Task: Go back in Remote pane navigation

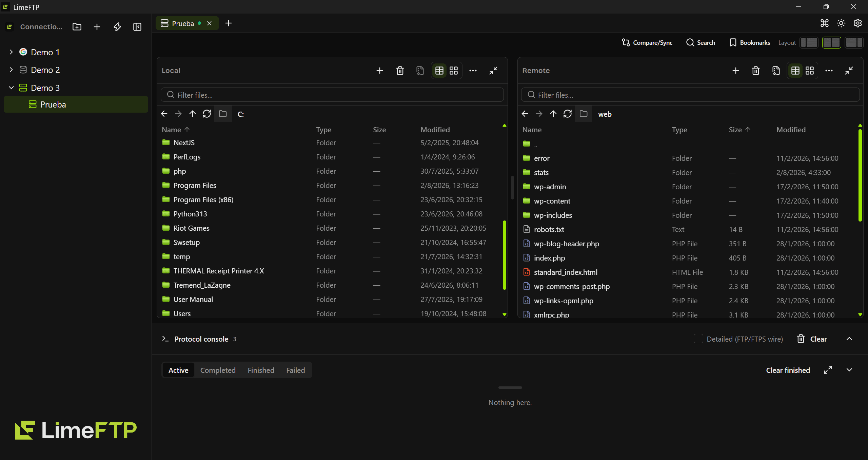Action: pyautogui.click(x=525, y=114)
